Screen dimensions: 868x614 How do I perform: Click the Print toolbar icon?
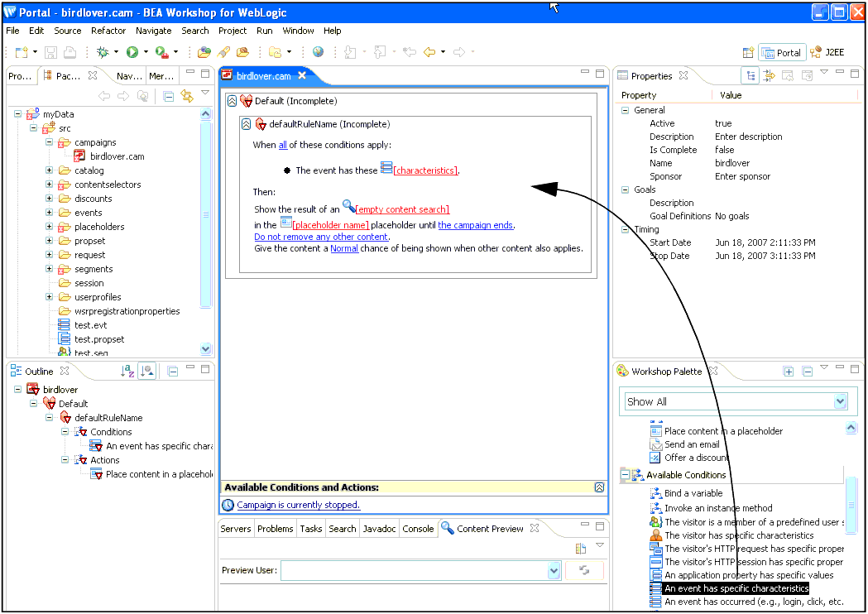(x=70, y=52)
